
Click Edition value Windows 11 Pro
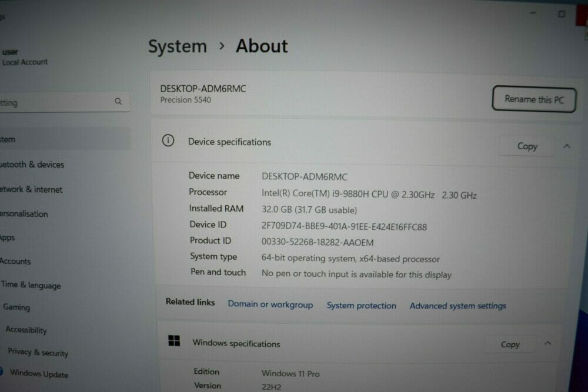click(290, 374)
